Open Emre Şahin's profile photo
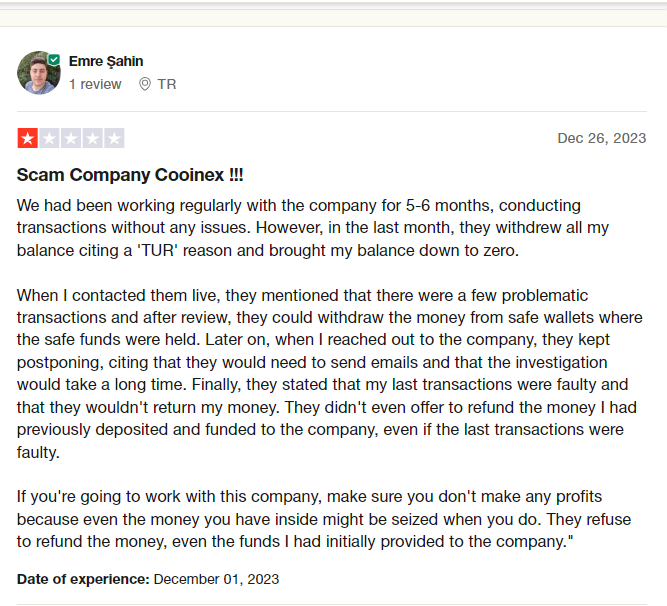This screenshot has width=667, height=606. 39,73
